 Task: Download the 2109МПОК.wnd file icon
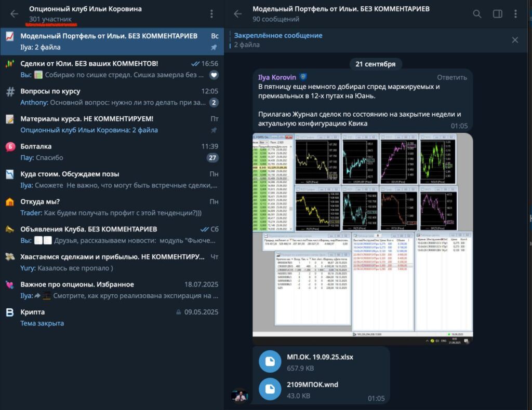point(270,389)
